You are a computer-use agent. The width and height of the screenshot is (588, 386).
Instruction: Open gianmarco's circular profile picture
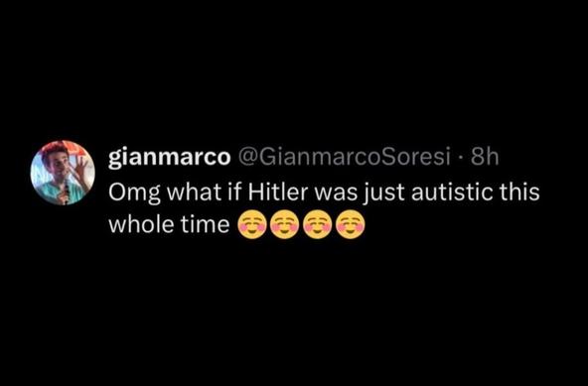(x=63, y=173)
